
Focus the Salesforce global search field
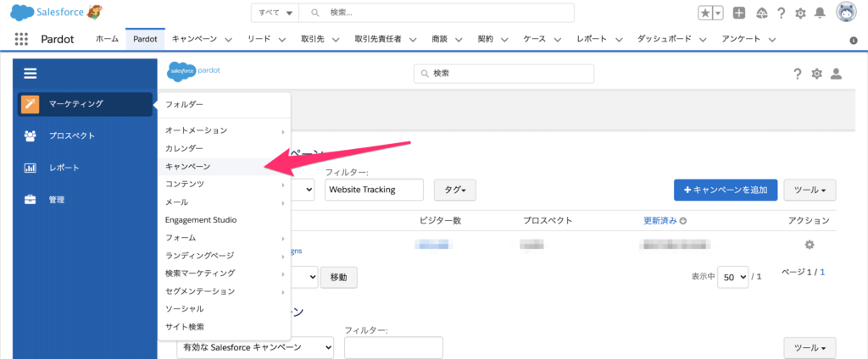coord(437,13)
